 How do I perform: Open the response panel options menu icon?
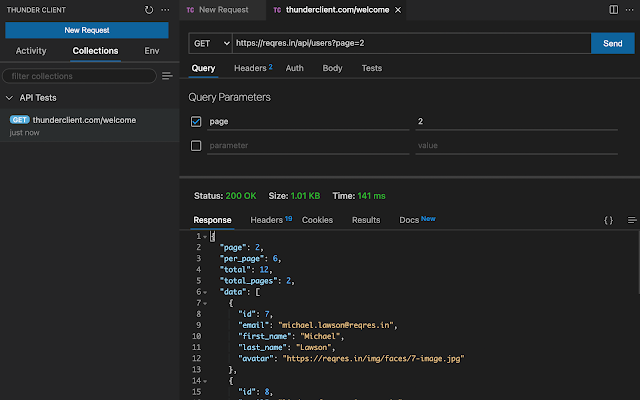pos(632,220)
